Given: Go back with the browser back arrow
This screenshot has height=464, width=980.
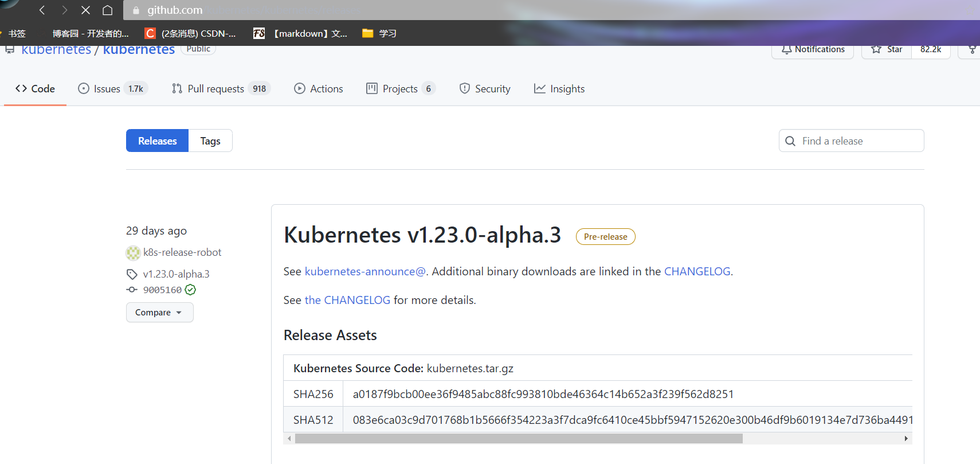Looking at the screenshot, I should (x=42, y=10).
